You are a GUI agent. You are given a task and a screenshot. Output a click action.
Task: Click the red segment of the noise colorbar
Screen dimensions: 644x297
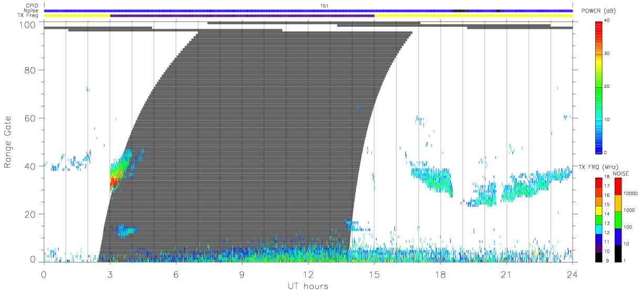click(618, 186)
